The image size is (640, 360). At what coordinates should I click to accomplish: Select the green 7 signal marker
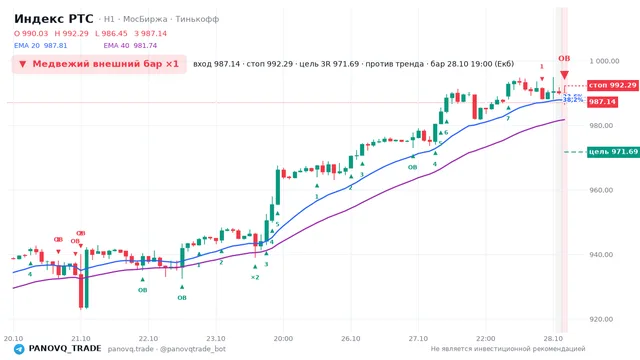coord(508,118)
